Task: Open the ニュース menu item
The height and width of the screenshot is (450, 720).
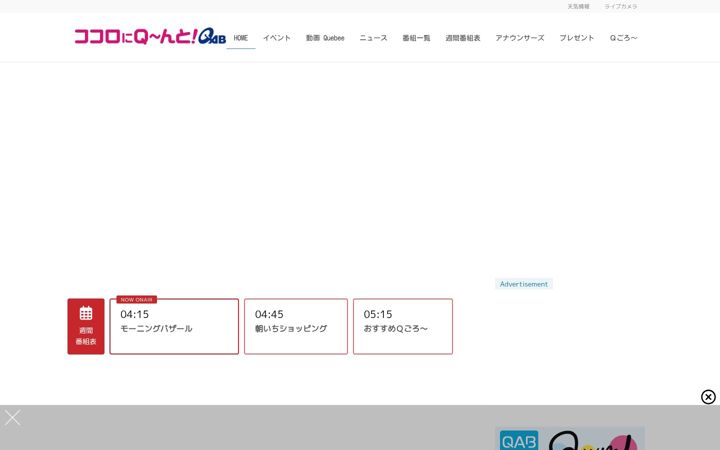Action: pos(373,38)
